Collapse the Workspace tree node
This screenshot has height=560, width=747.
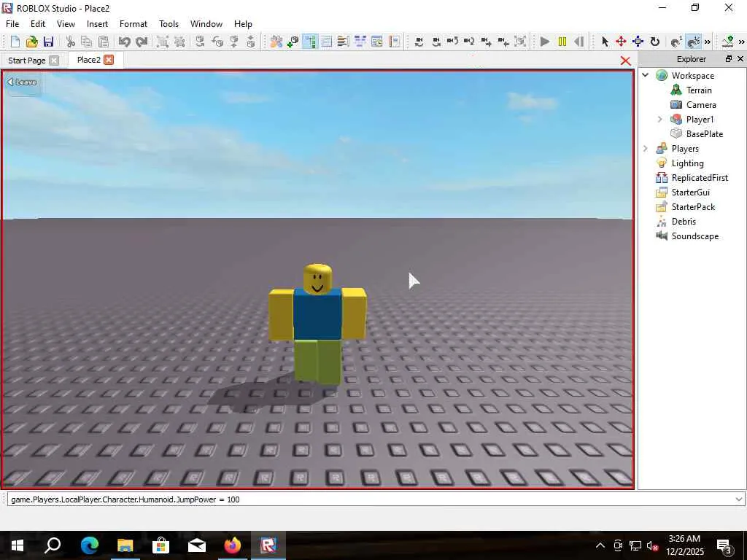646,75
